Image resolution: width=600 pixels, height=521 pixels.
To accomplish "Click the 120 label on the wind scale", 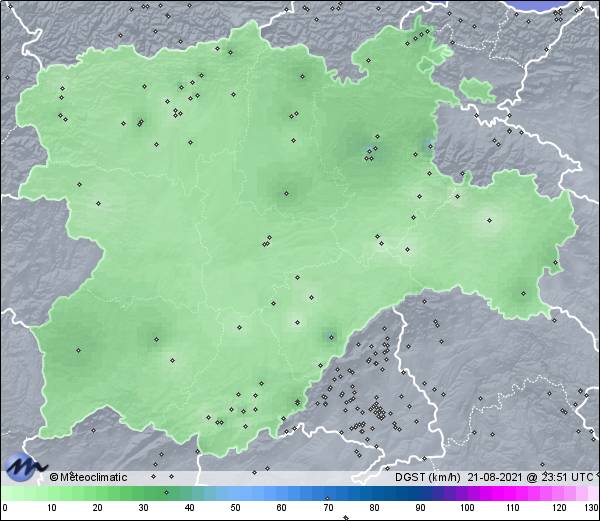I will pos(559,508).
